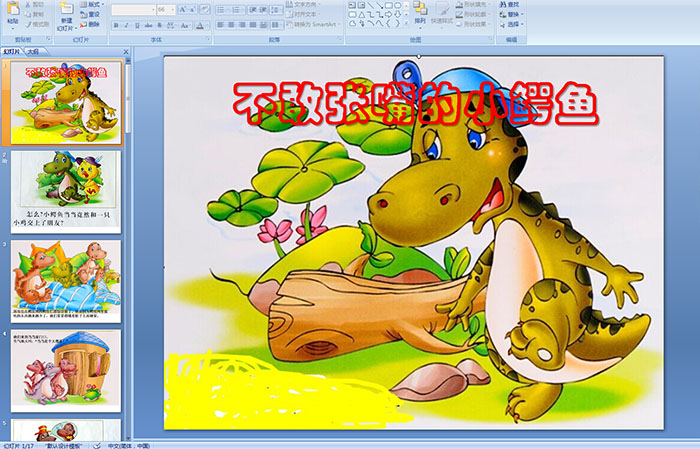Toggle Bold formatting (B)
The height and width of the screenshot is (449, 700).
pos(116,25)
